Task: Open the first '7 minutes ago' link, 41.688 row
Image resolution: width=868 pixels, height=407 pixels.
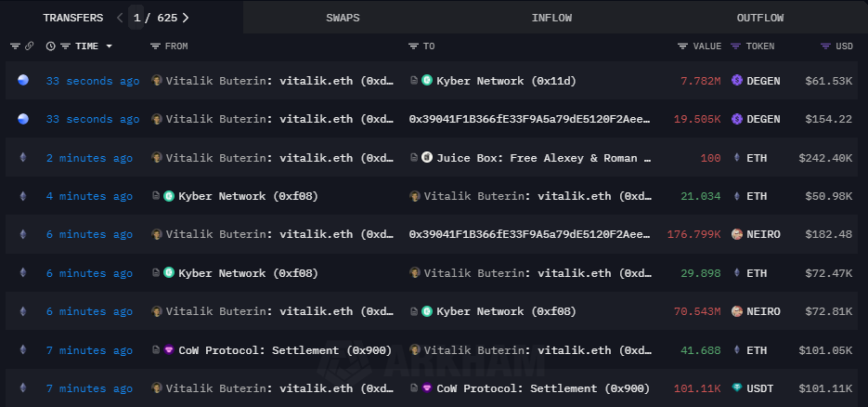Action: pos(89,350)
